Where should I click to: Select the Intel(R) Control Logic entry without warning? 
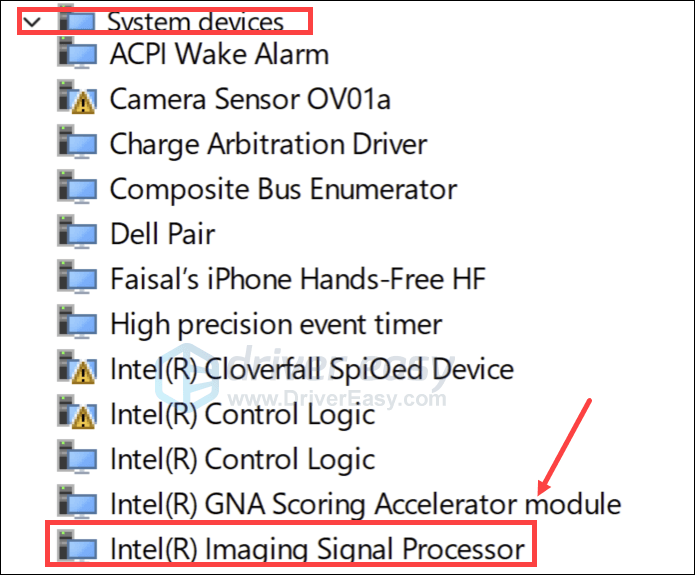(x=242, y=459)
